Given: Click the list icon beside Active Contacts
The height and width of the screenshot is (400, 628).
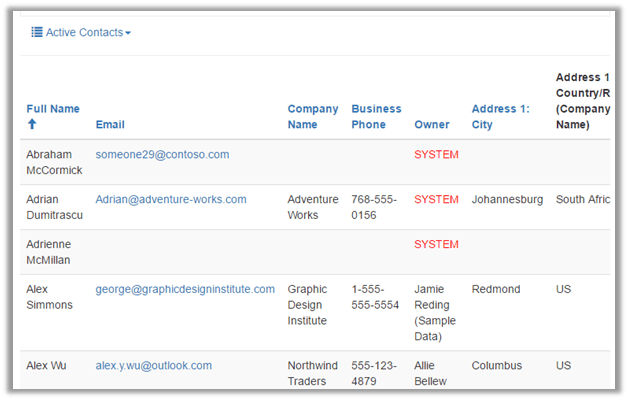Looking at the screenshot, I should [37, 33].
